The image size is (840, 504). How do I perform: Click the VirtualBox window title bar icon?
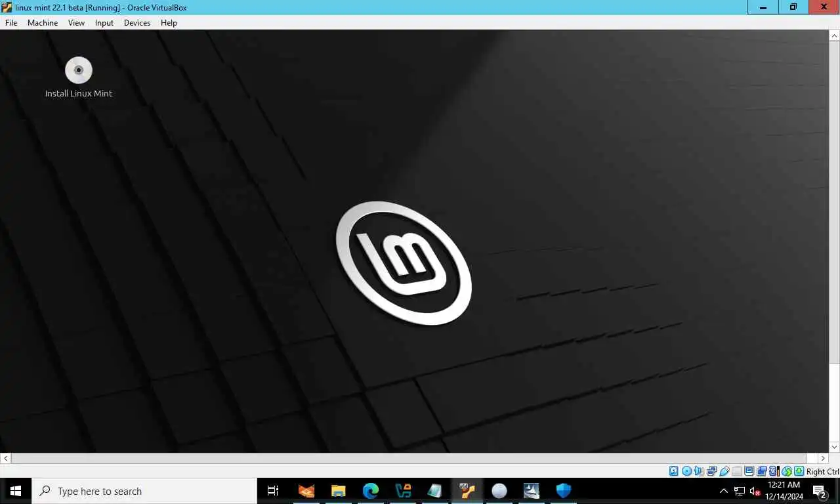(7, 7)
